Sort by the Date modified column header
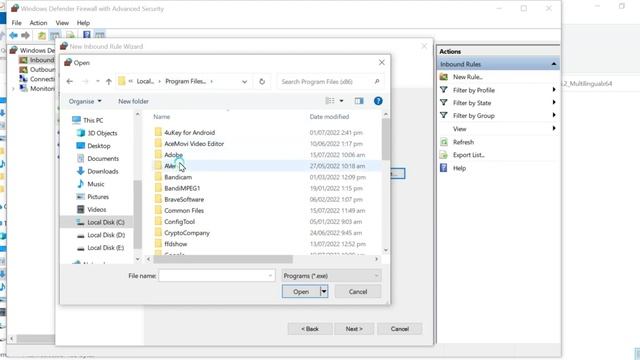Viewport: 640px width, 360px height. (329, 117)
